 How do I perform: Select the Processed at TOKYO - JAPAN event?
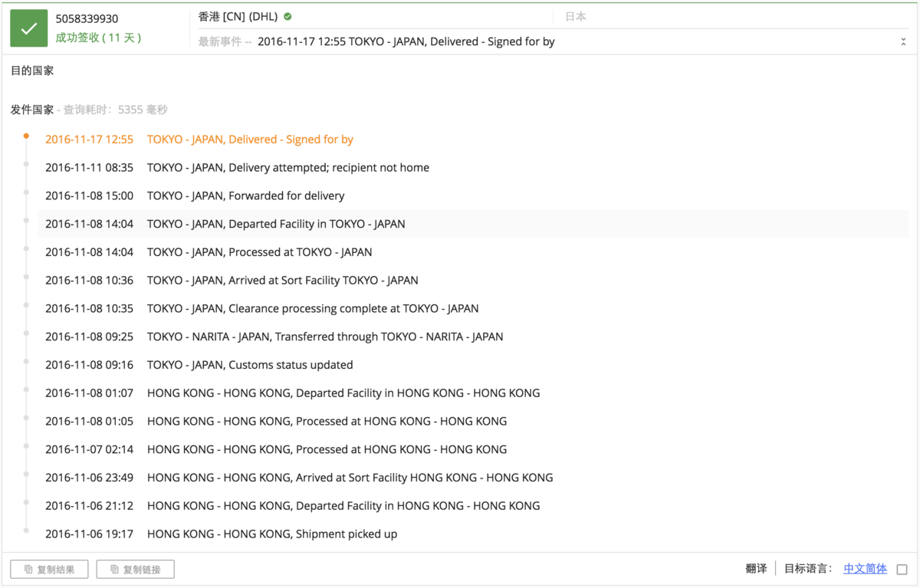[x=473, y=252]
